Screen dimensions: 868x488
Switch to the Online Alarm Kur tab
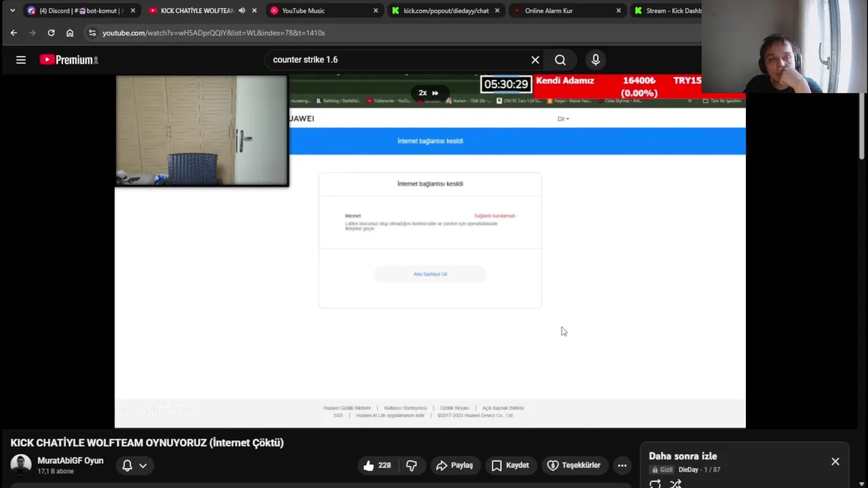click(567, 10)
